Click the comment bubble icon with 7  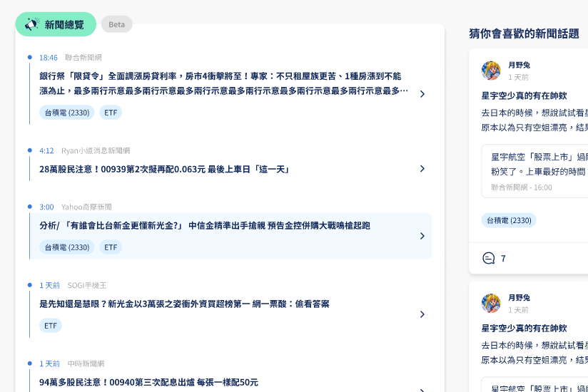(488, 258)
